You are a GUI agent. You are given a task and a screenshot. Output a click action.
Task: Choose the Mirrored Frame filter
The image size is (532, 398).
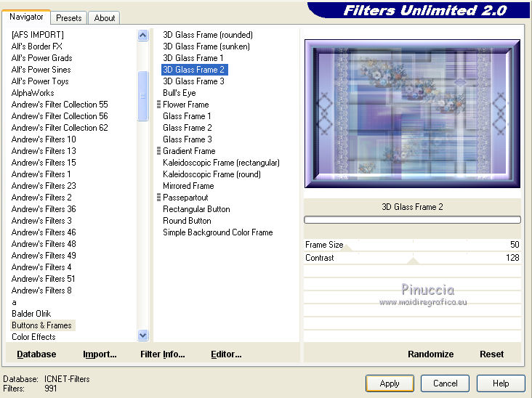[x=188, y=186]
